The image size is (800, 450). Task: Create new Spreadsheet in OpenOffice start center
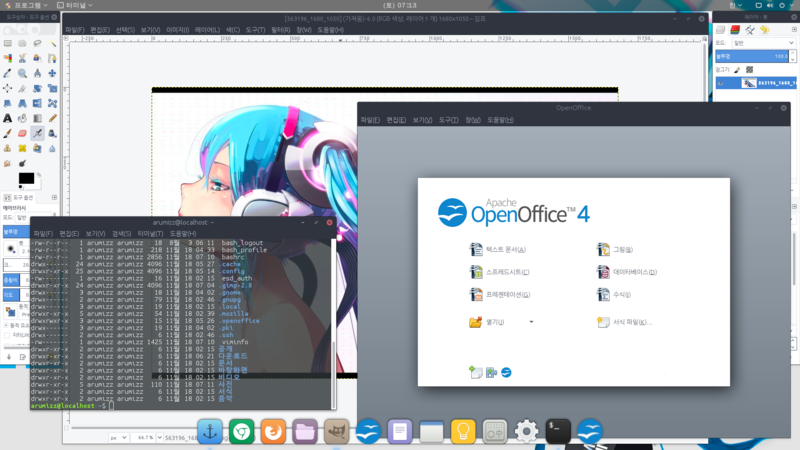499,272
